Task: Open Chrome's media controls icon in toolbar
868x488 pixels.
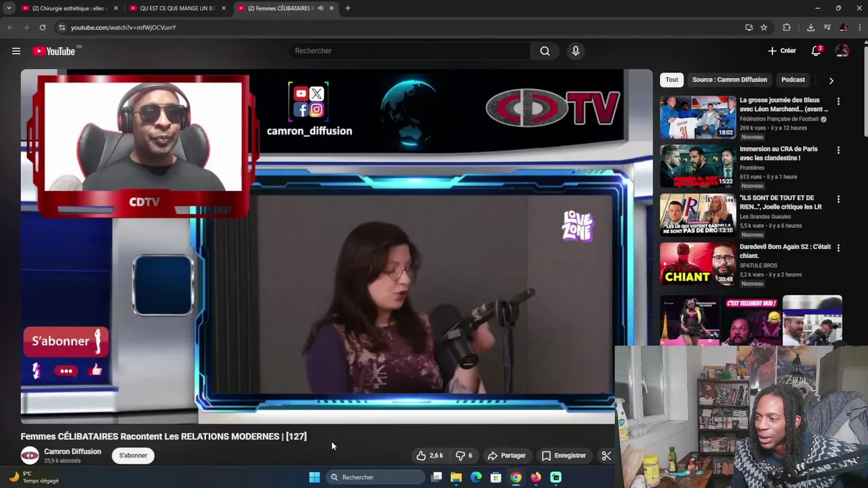Action: point(827,27)
